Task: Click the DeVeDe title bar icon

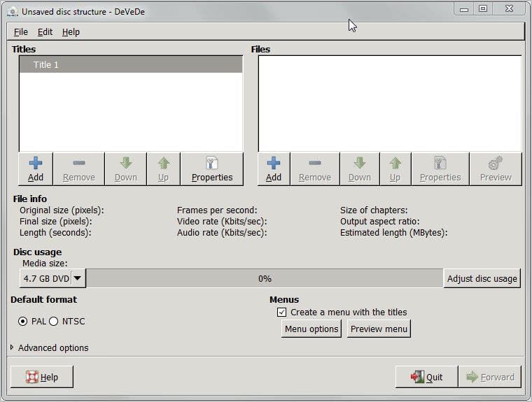Action: tap(12, 12)
